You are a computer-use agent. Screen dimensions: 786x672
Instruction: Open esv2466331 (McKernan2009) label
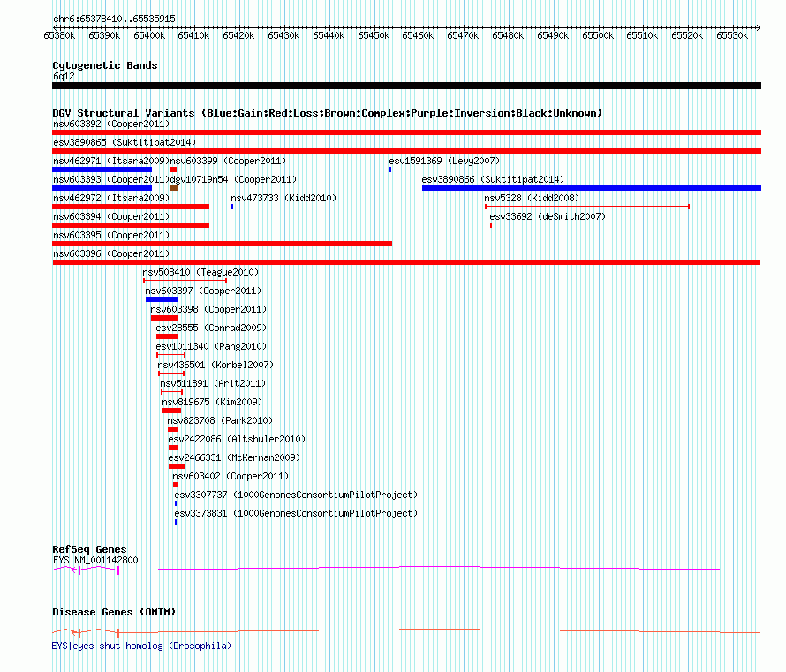234,457
